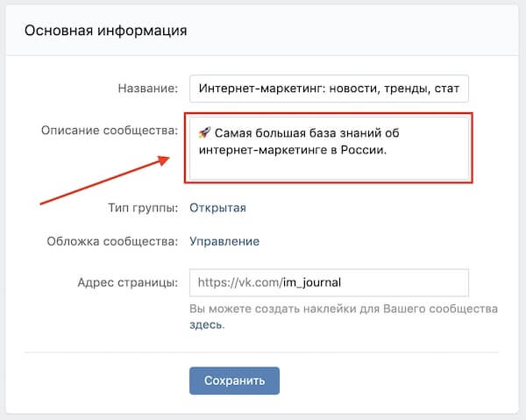Click the "Название:" field label
The height and width of the screenshot is (420, 526).
147,88
